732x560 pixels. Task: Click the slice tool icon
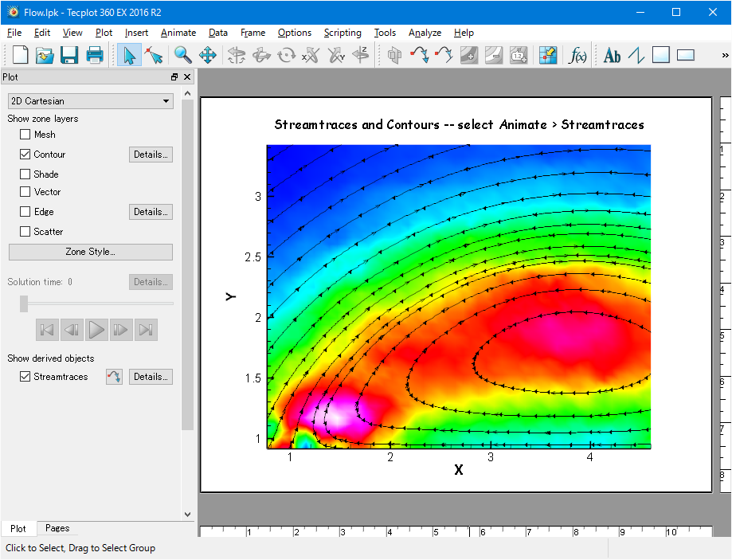[x=394, y=55]
